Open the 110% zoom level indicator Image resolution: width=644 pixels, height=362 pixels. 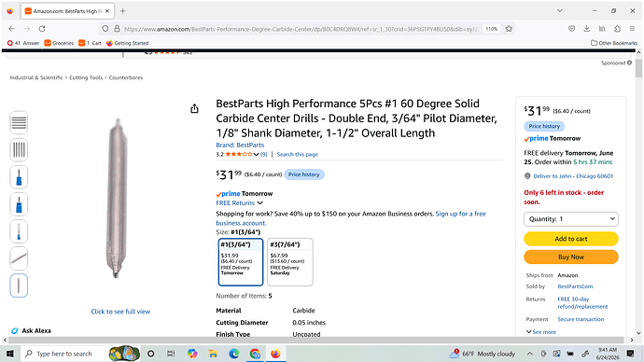492,29
